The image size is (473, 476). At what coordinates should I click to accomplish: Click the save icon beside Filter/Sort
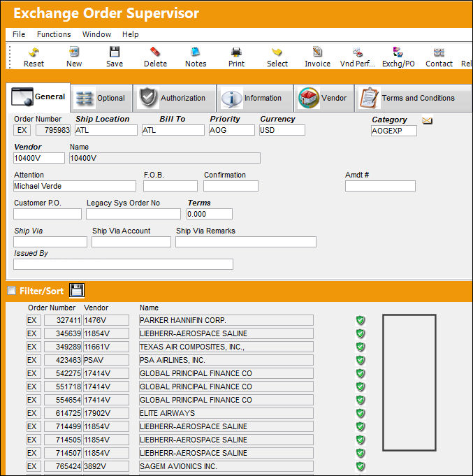point(77,290)
